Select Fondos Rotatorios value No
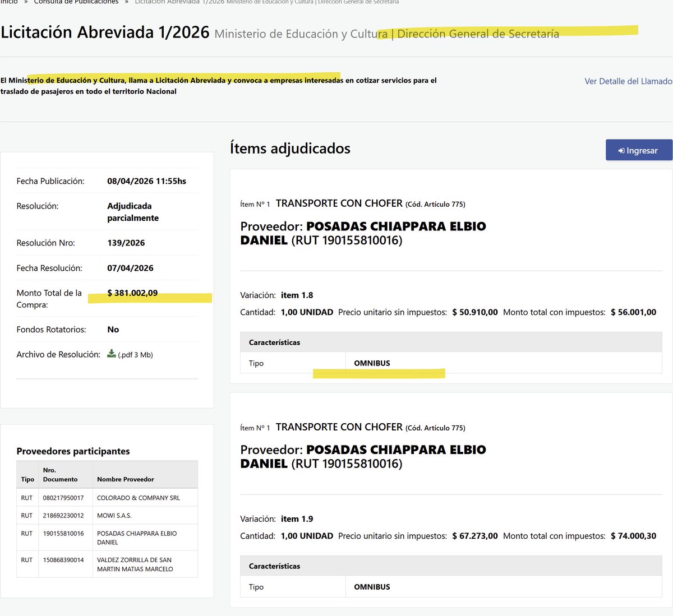The image size is (673, 616). 113,330
